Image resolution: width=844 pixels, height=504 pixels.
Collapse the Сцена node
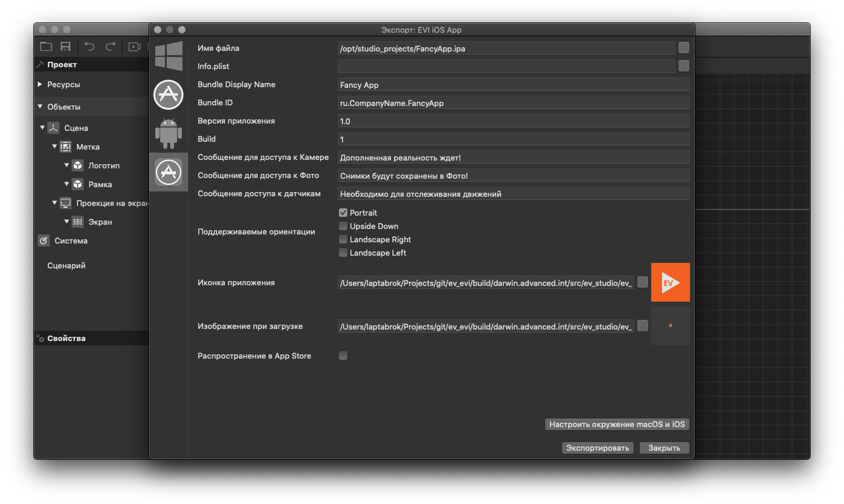42,128
